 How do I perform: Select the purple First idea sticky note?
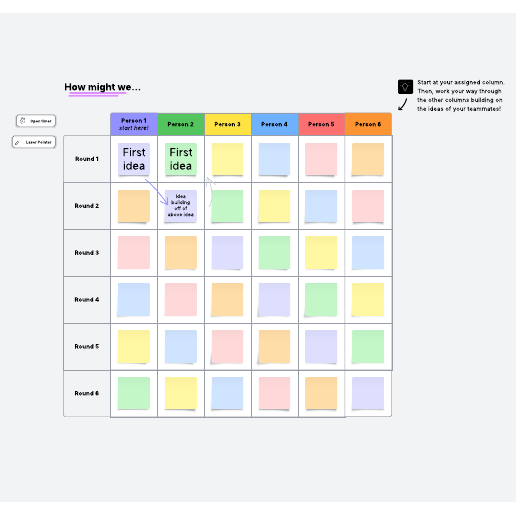[x=134, y=159]
